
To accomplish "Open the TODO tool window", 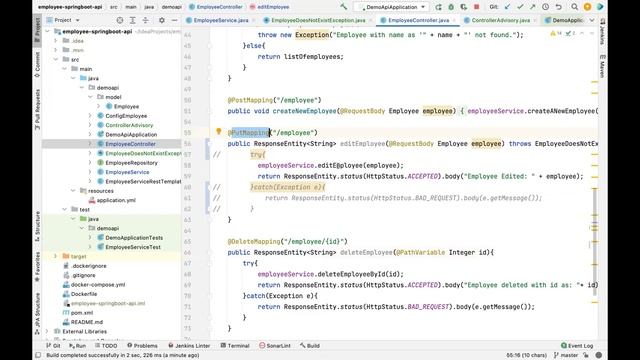I will coord(106,346).
